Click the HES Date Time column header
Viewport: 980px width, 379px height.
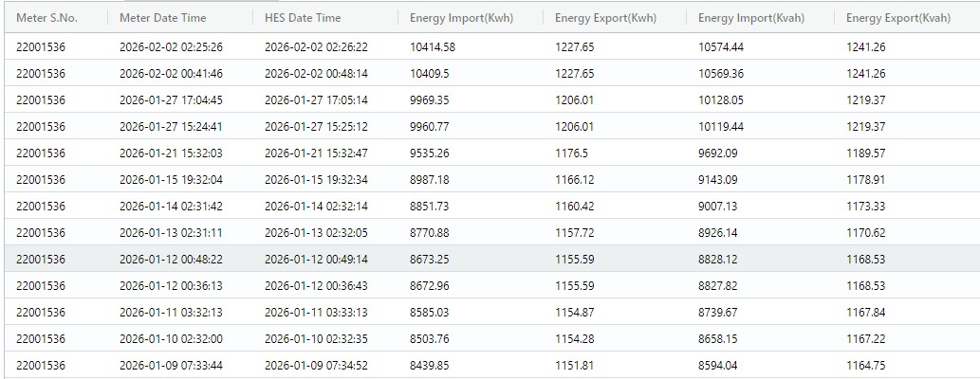(x=303, y=18)
